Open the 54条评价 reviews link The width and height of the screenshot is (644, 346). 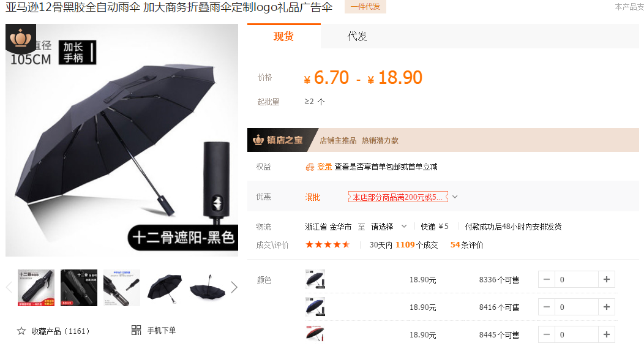[x=466, y=245]
